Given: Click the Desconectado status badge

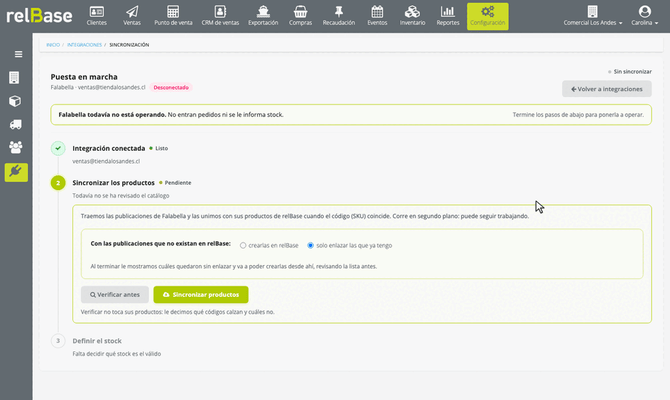Looking at the screenshot, I should pos(171,88).
